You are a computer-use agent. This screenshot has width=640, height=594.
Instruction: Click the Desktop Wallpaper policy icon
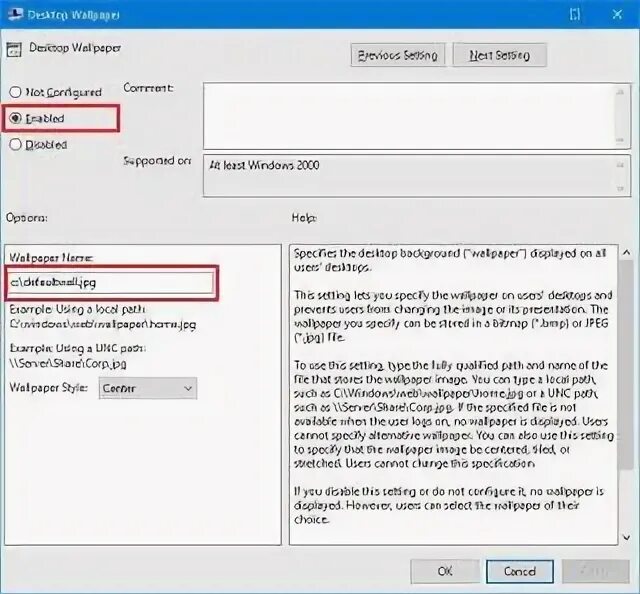[x=14, y=50]
